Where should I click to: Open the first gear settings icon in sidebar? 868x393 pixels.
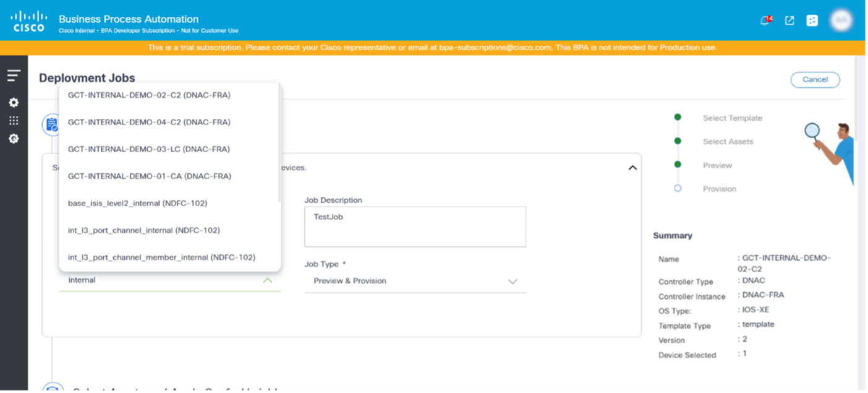point(14,103)
